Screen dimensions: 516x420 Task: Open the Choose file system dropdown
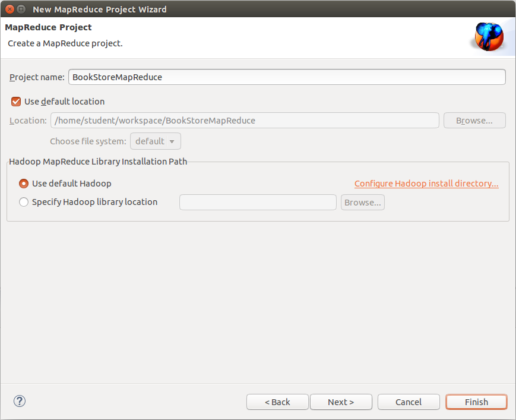(x=156, y=141)
